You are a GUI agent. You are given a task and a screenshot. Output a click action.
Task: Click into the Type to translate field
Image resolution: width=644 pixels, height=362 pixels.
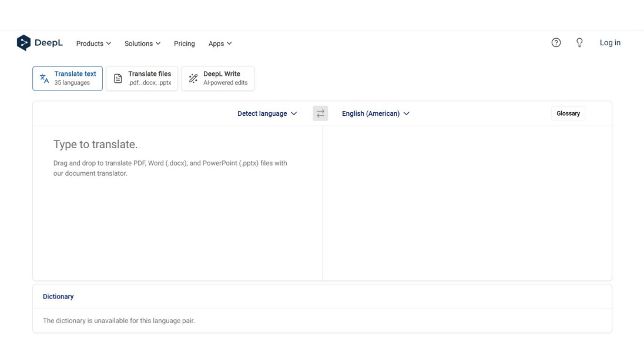(x=177, y=203)
